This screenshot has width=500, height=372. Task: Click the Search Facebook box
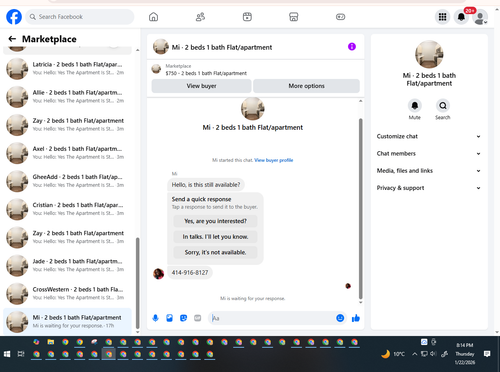click(80, 17)
